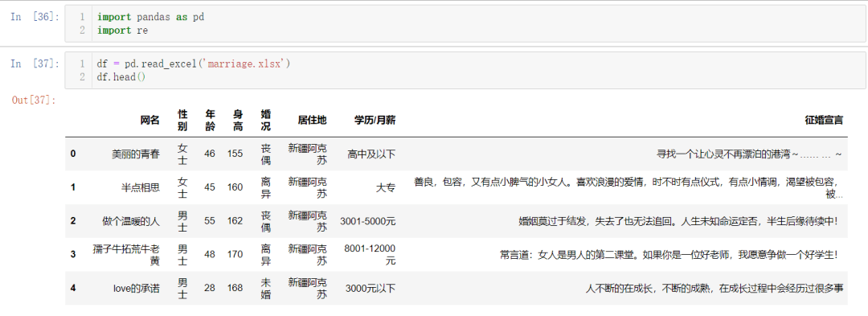Viewport: 868px width, 316px height.
Task: Click the name 孺子牛拓荒牛老黄
Action: tap(127, 255)
